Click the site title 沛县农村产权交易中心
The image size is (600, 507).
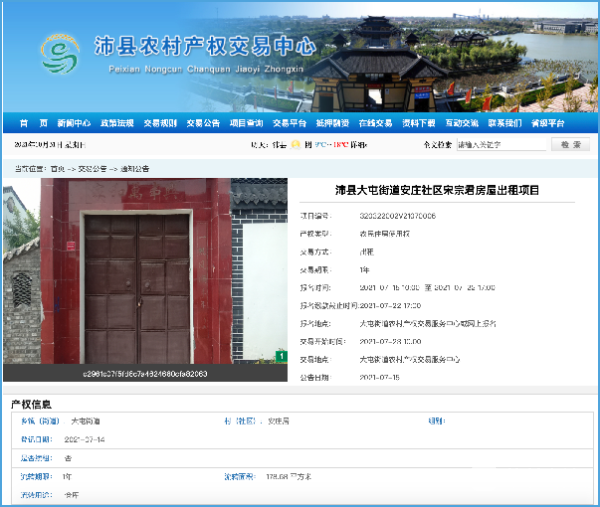(205, 47)
